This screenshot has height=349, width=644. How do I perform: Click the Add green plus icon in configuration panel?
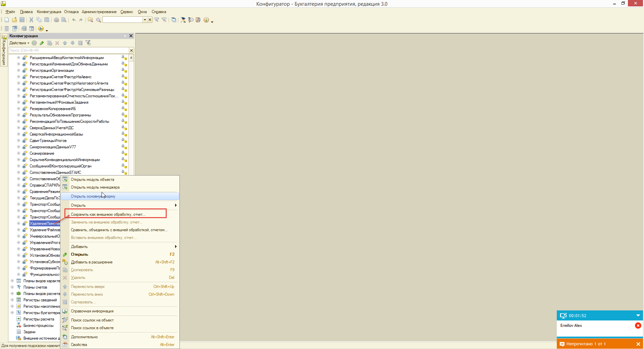pos(34,43)
